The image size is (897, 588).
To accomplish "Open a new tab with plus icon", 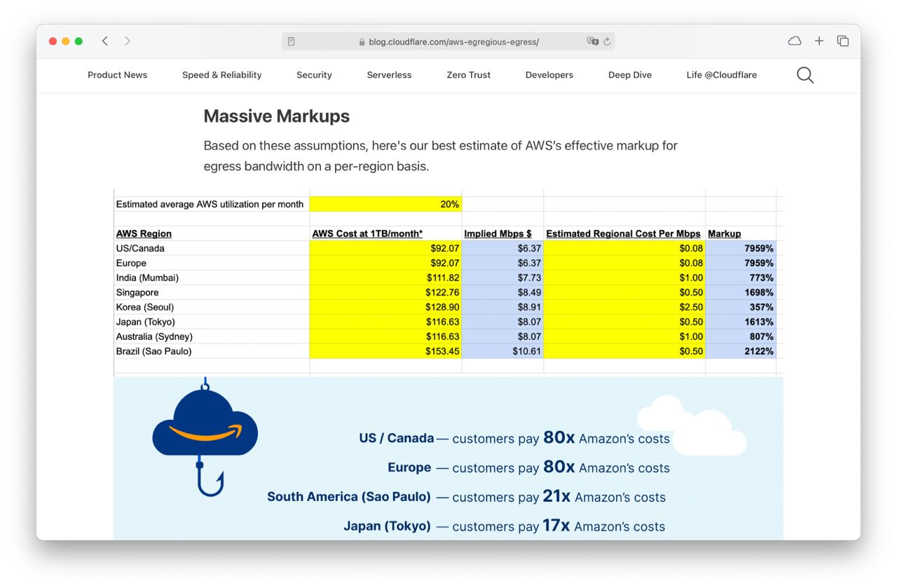I will 819,41.
